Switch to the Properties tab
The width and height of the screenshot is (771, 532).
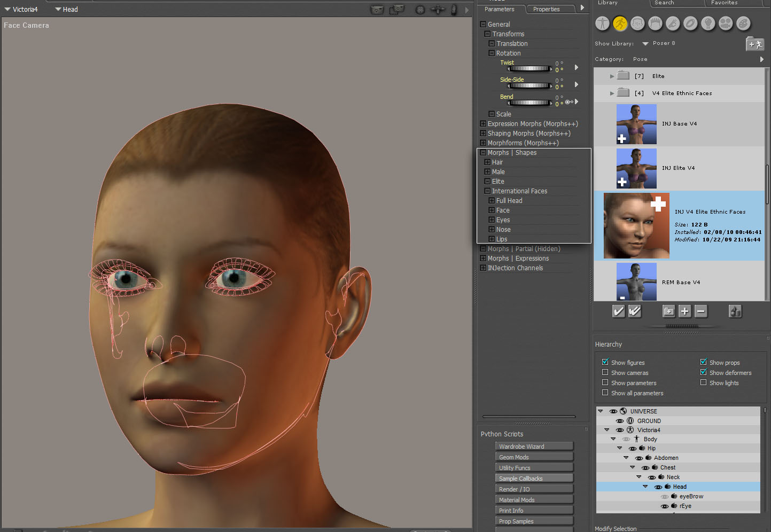click(546, 9)
